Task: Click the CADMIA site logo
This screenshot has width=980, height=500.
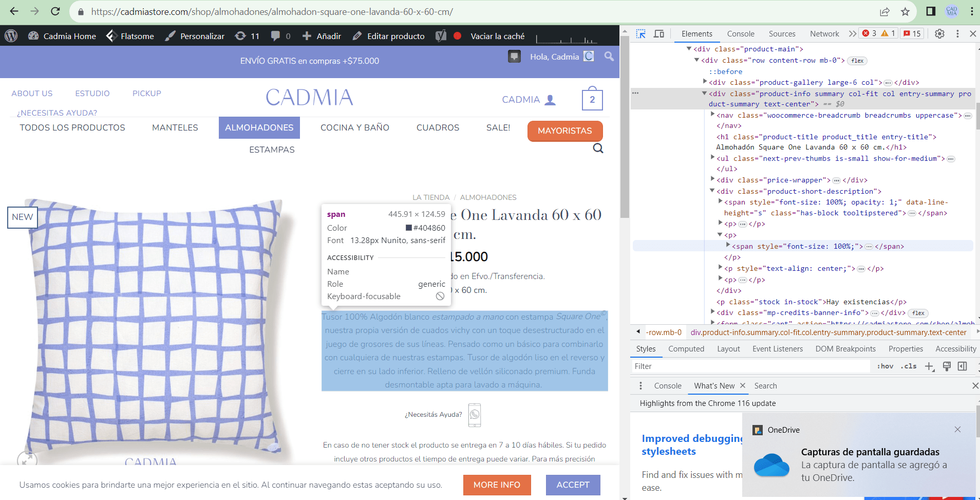Action: point(309,97)
